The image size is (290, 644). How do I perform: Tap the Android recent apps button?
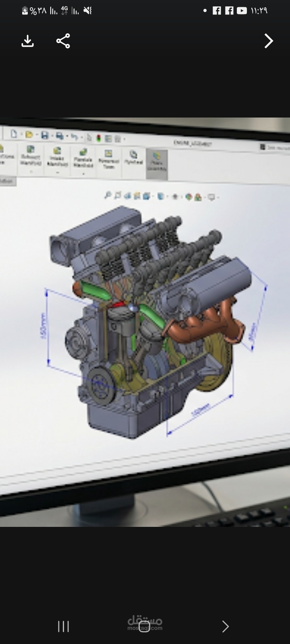pos(63,626)
